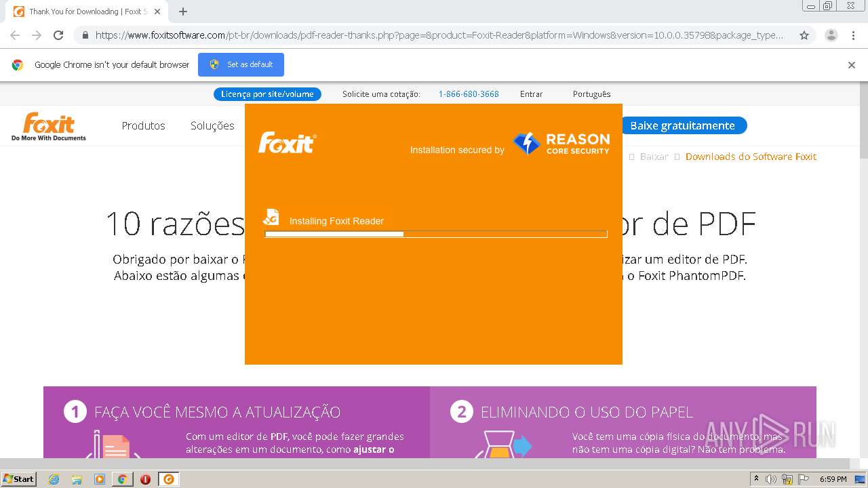Set Chrome as default browser
This screenshot has height=488, width=868.
click(241, 64)
